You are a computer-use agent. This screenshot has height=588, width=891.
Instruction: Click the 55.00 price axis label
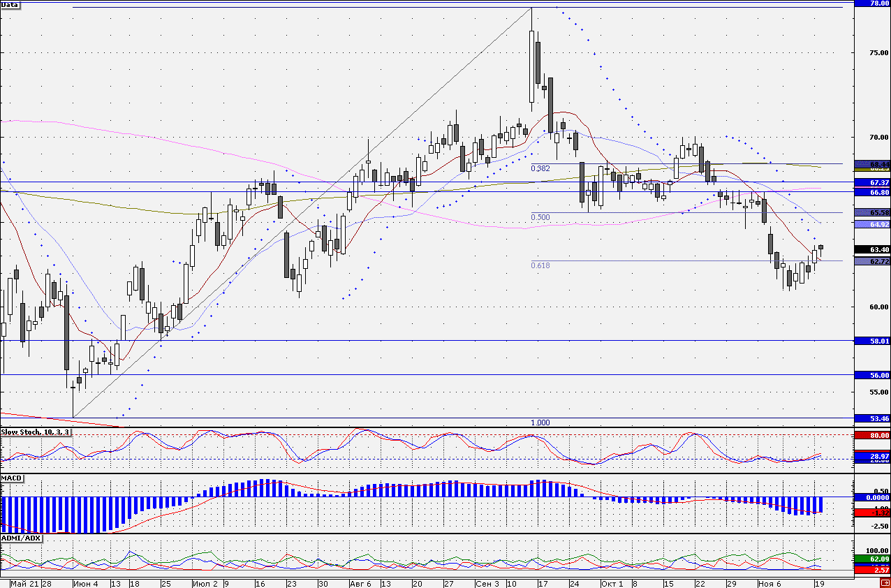pyautogui.click(x=879, y=392)
